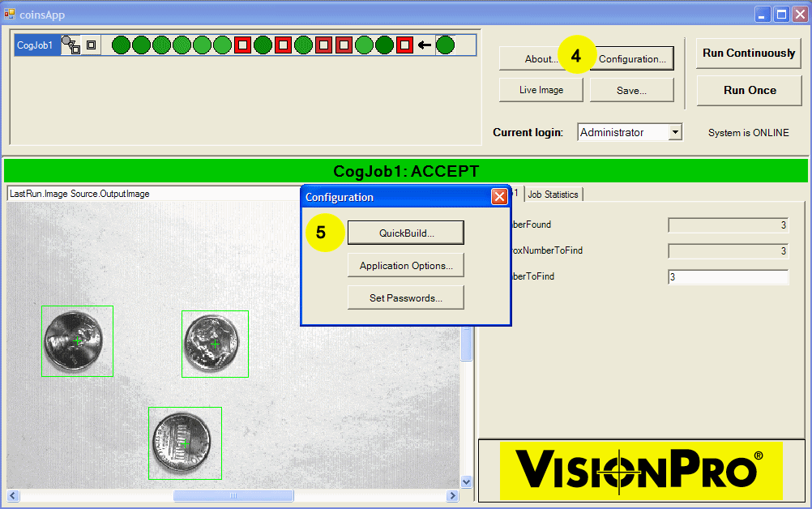The height and width of the screenshot is (509, 812).
Task: Click Run Continuously
Action: tap(749, 53)
